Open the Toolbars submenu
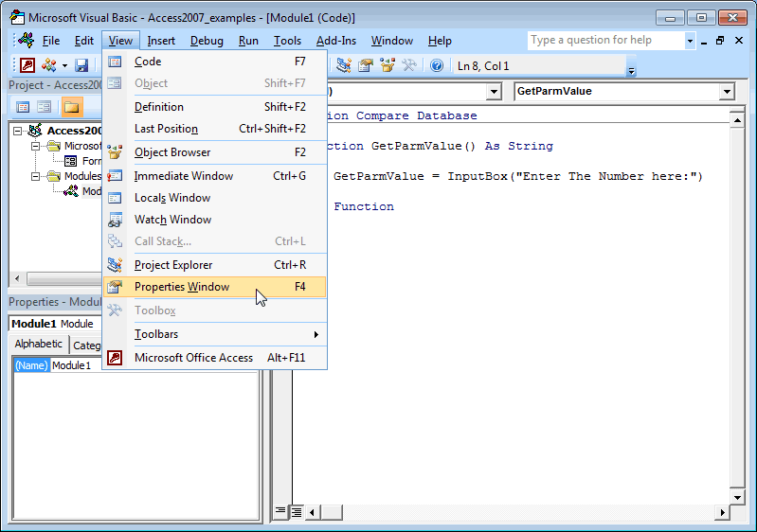This screenshot has width=757, height=532. point(215,334)
